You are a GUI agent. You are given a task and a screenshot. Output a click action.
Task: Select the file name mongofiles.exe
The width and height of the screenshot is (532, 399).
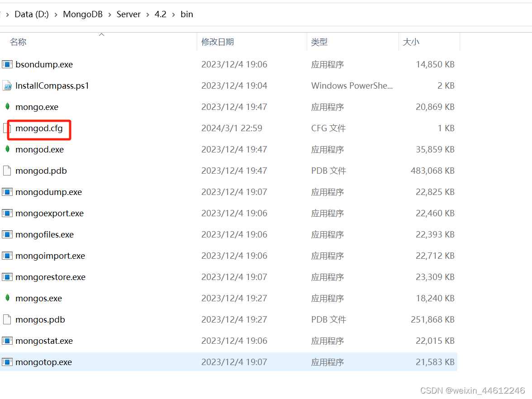pos(45,234)
